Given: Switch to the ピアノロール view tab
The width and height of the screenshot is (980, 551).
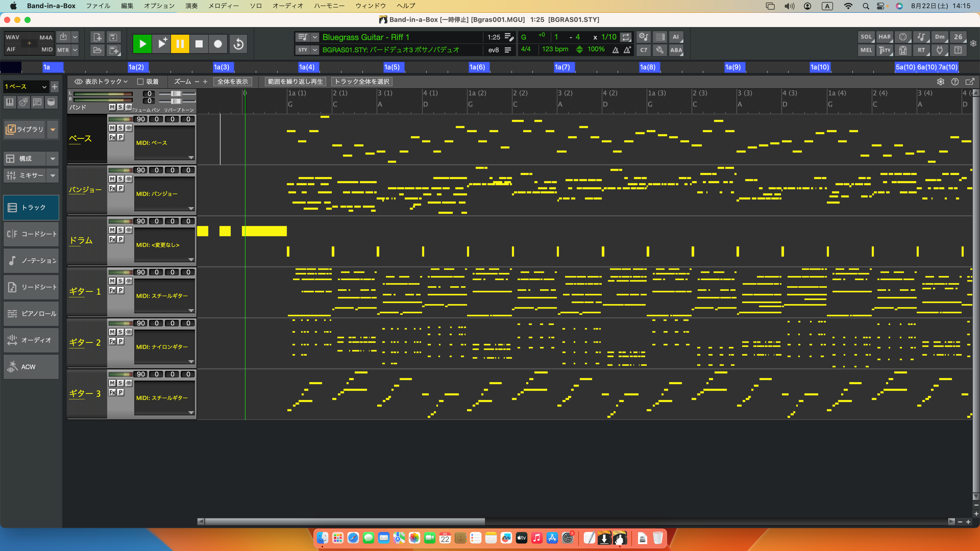Looking at the screenshot, I should click(31, 314).
